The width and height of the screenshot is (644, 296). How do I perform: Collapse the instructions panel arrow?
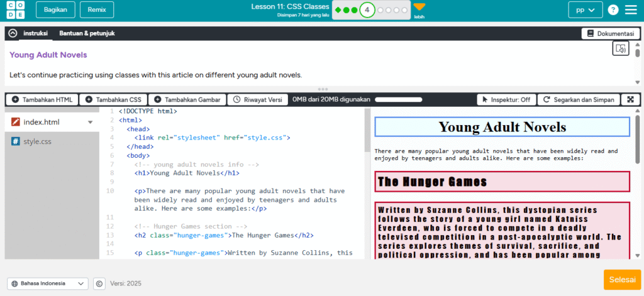pos(13,33)
